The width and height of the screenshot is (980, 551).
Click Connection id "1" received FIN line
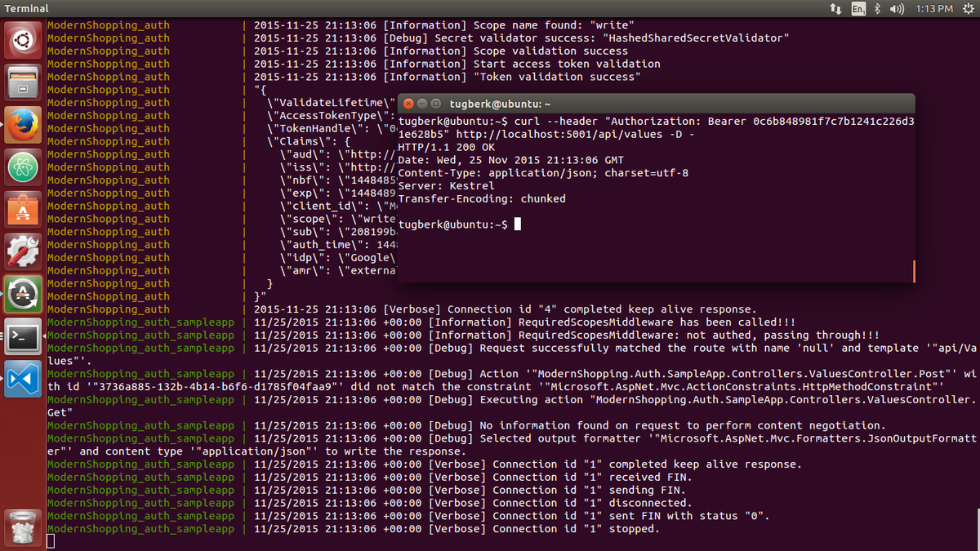coord(473,477)
